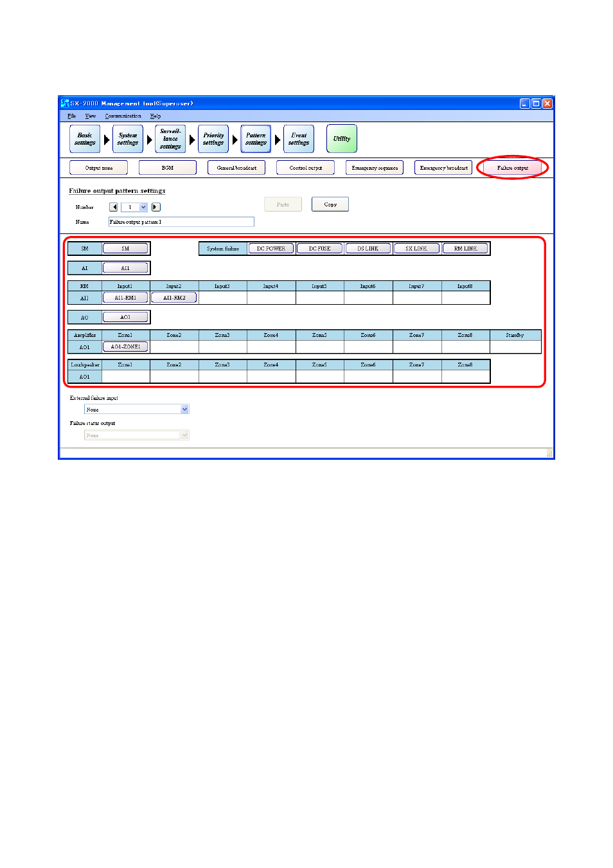Click the Amplifier Zone2 header

point(174,335)
